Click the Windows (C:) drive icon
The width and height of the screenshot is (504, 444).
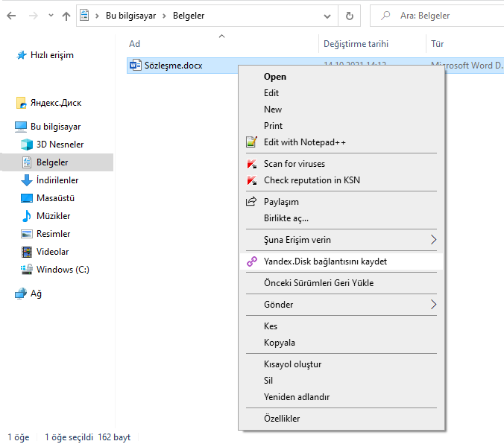pos(27,269)
